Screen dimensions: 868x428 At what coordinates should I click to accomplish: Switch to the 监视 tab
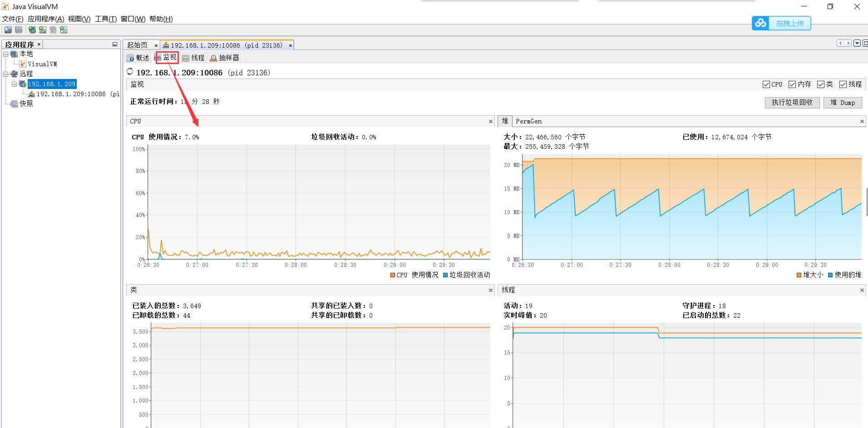(x=166, y=57)
